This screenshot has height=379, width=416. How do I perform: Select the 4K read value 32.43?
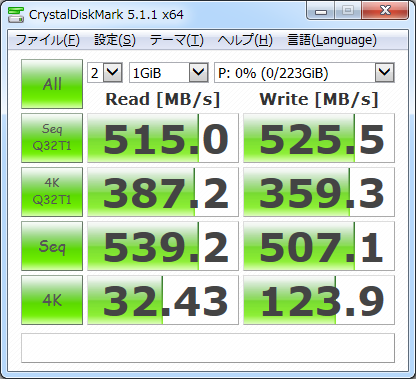[163, 300]
